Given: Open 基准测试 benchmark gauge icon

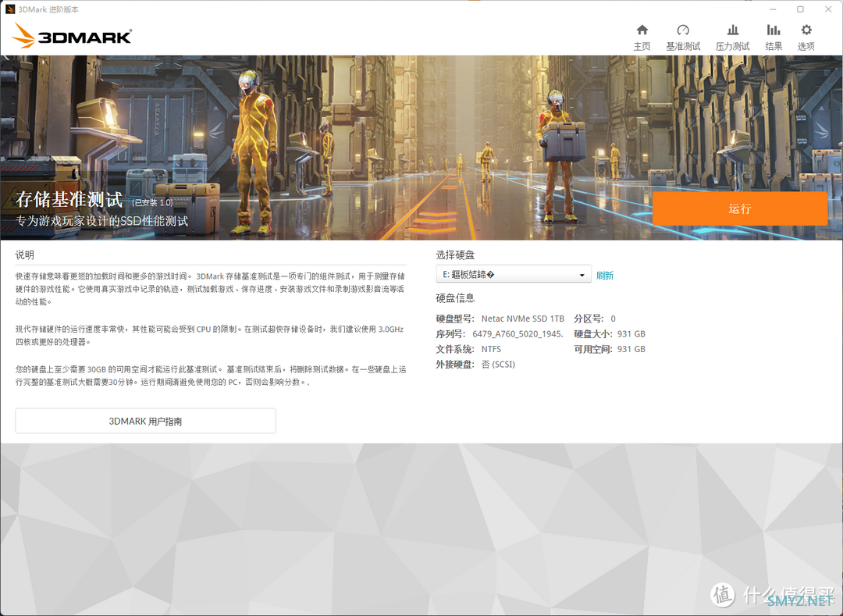Looking at the screenshot, I should pyautogui.click(x=683, y=30).
